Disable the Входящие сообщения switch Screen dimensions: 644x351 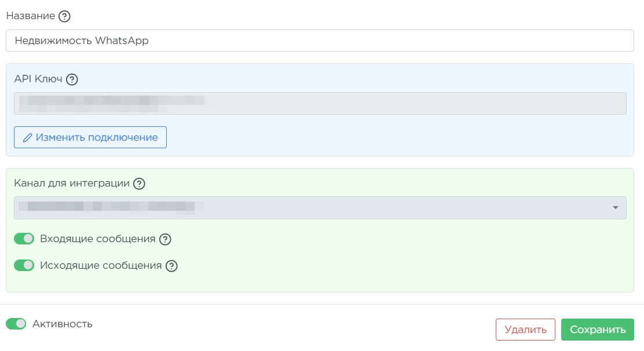click(x=24, y=239)
